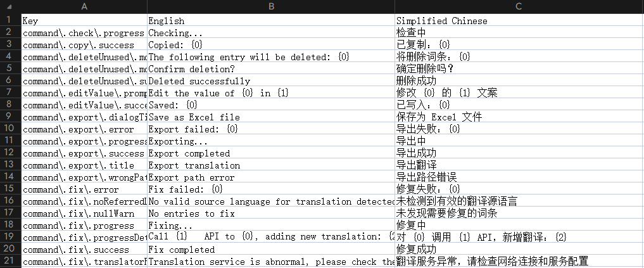This screenshot has height=268, width=644.
Task: Select cell 'Save as Excel file'
Action: point(271,117)
